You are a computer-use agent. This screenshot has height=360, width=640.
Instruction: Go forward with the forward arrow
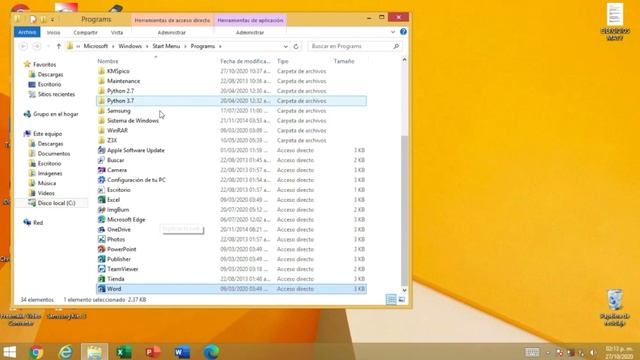click(37, 47)
